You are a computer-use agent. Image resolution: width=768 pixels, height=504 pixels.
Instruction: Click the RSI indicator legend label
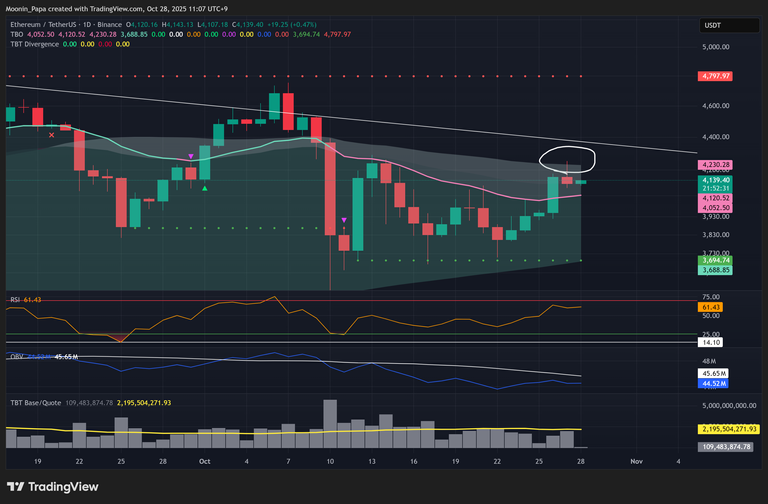[13, 298]
